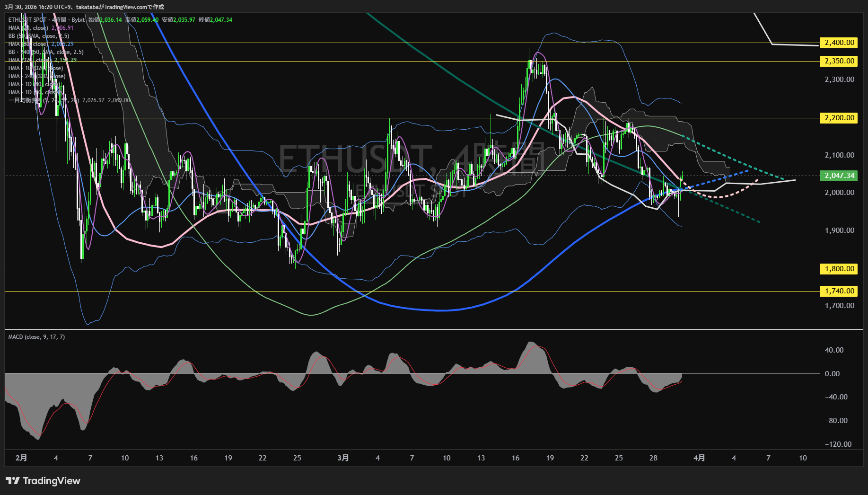Click the HMA (20, close) legend entry
The width and height of the screenshot is (868, 495).
coord(28,28)
